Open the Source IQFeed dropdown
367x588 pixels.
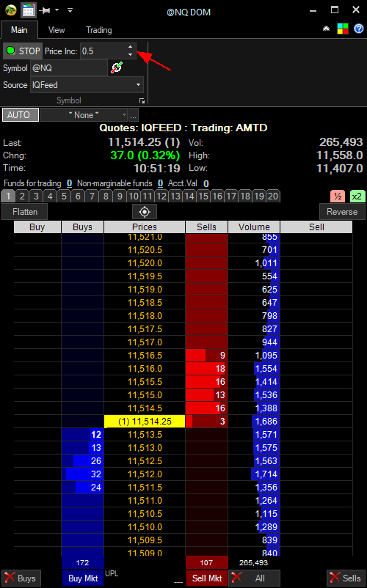pyautogui.click(x=87, y=85)
